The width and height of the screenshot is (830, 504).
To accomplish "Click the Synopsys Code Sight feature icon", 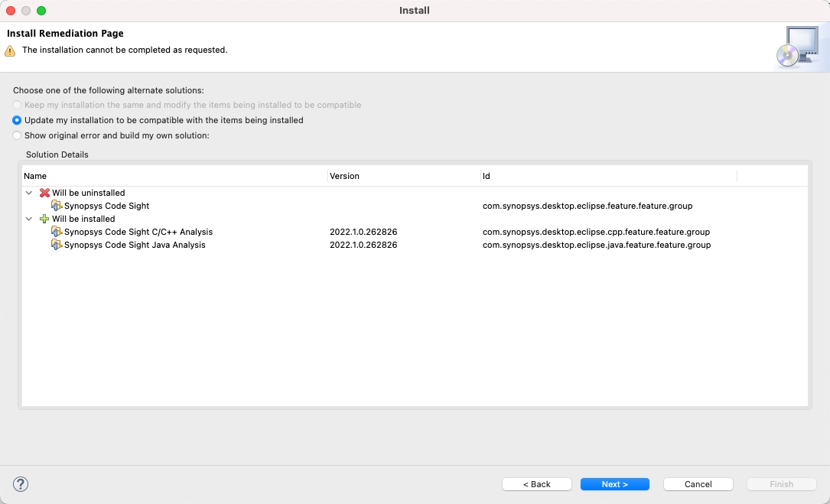I will (56, 206).
